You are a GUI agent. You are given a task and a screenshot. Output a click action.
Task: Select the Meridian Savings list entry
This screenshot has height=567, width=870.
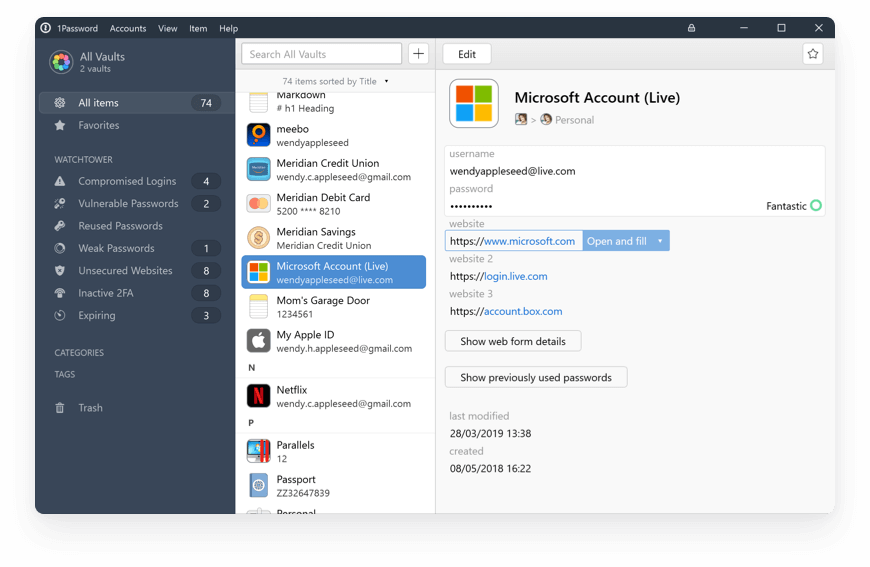(x=333, y=238)
